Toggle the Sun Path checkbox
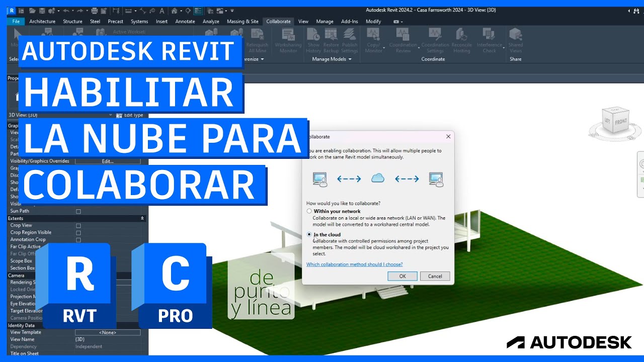 [x=78, y=211]
